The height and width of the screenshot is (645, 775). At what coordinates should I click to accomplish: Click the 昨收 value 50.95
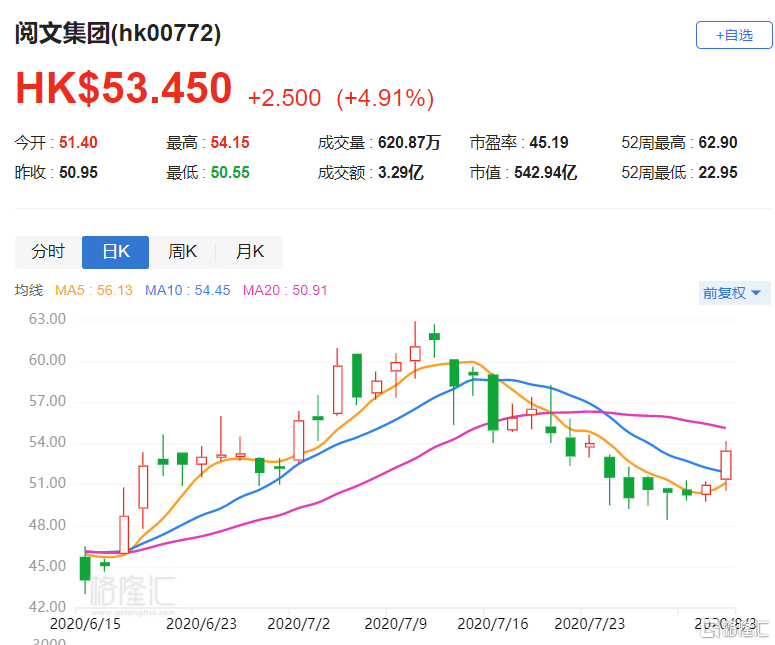[78, 172]
